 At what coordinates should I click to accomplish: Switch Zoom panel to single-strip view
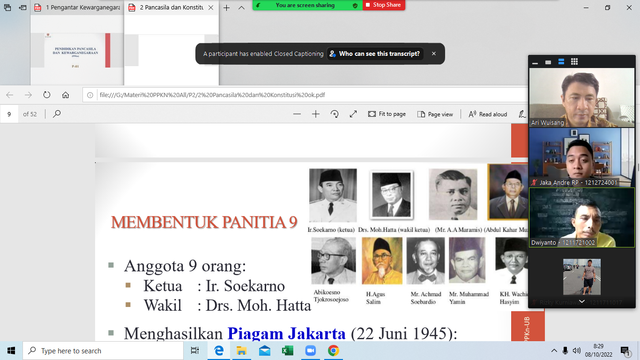coord(548,62)
